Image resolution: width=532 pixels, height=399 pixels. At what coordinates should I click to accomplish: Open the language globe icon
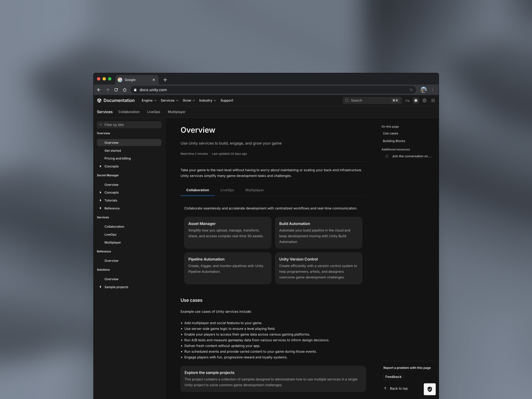[x=424, y=101]
